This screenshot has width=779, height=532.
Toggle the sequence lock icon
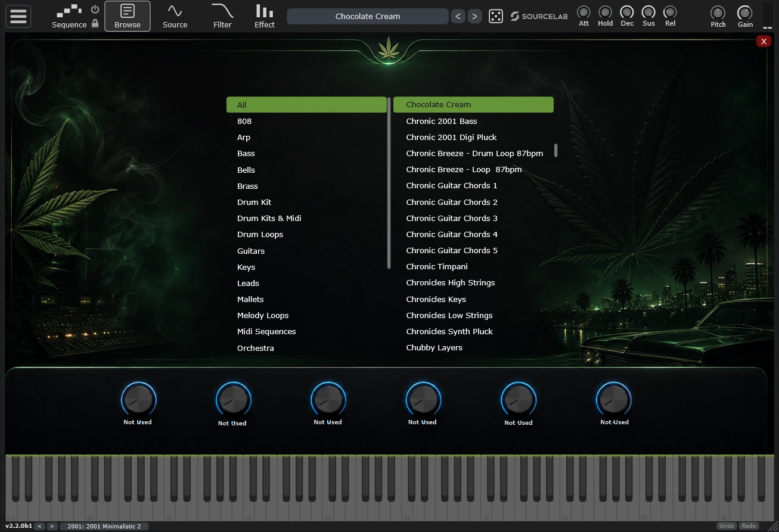95,24
